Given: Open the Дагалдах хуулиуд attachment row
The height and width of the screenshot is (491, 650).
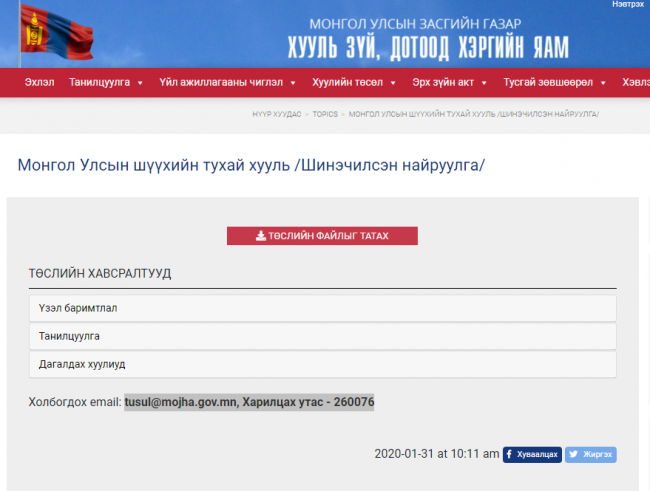Looking at the screenshot, I should point(322,363).
